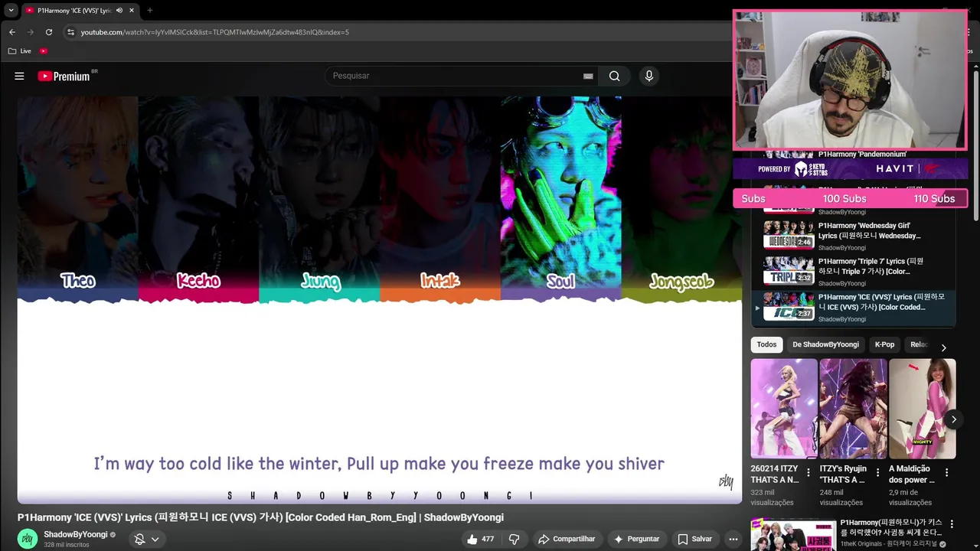Open the A Maldição dos power Shorts thumbnail

pyautogui.click(x=922, y=409)
